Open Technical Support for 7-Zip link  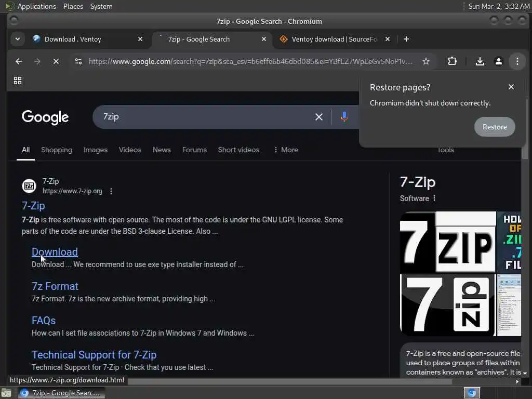94,355
